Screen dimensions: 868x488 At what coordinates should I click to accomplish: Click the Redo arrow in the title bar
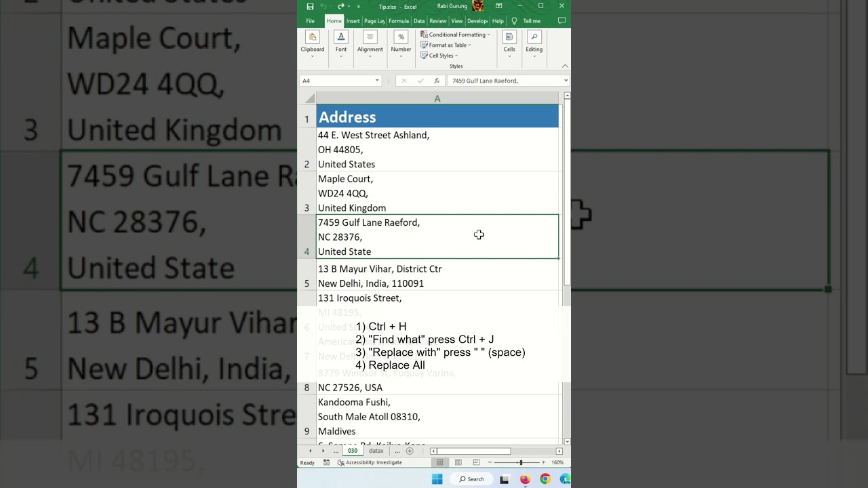click(x=340, y=6)
